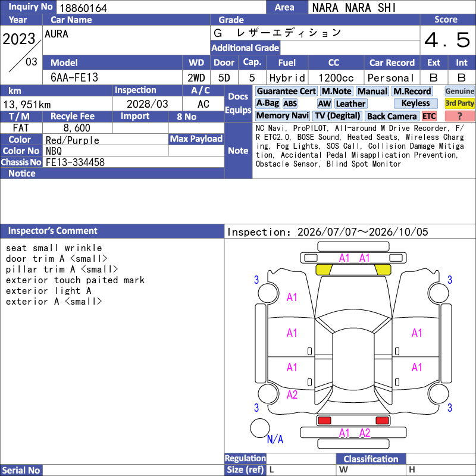
Task: Click the 5D door value
Action: click(x=224, y=78)
